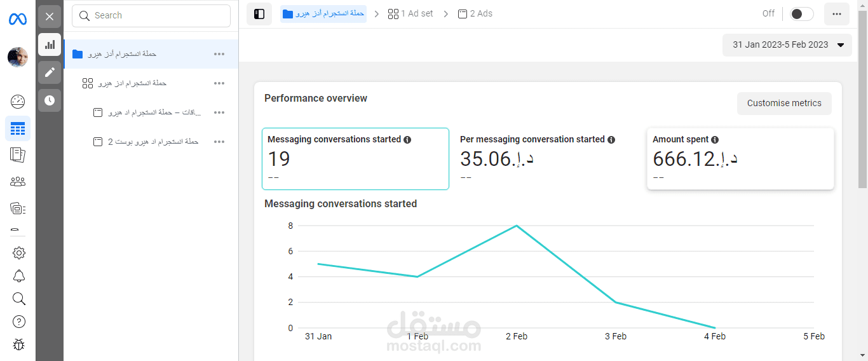Click the pencil edit icon
Image resolution: width=868 pixels, height=361 pixels.
click(x=50, y=72)
